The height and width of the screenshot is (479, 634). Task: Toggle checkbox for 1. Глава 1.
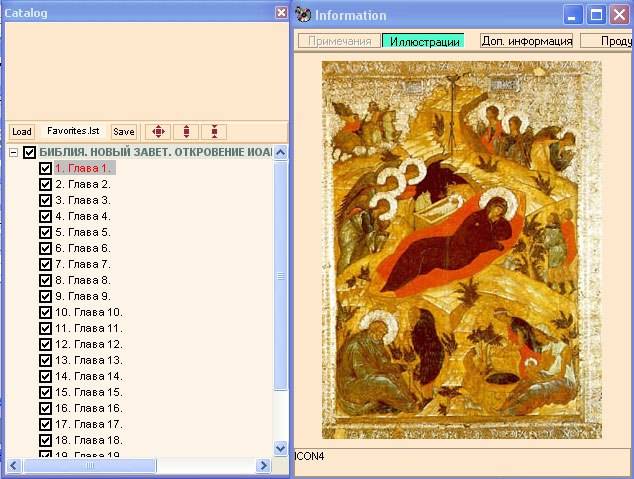tap(45, 168)
